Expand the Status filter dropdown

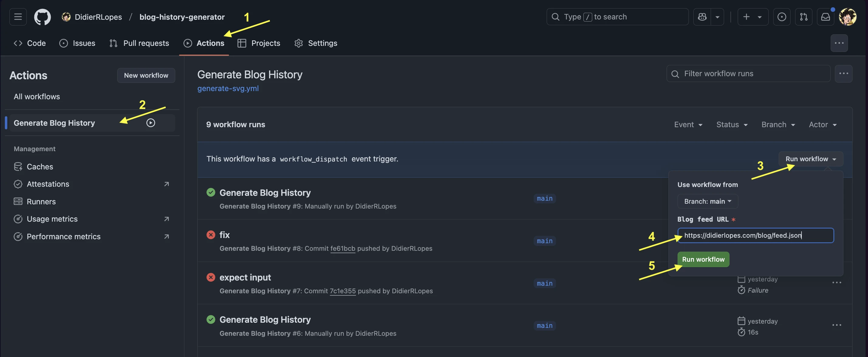tap(732, 124)
